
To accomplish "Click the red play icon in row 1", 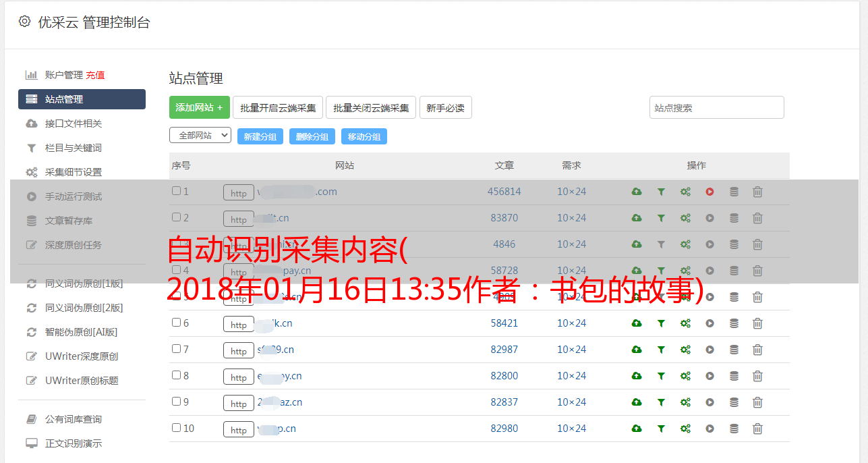I will [x=710, y=192].
